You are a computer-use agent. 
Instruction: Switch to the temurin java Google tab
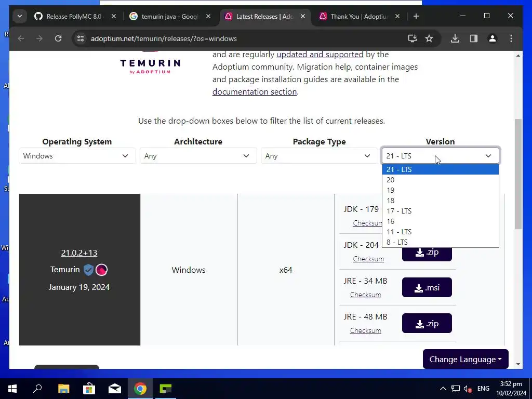pos(170,16)
